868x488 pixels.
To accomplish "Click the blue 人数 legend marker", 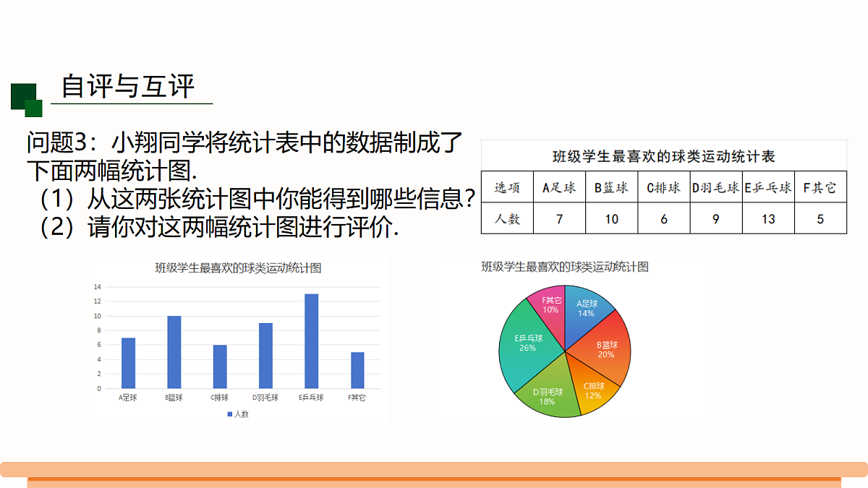I will [230, 414].
